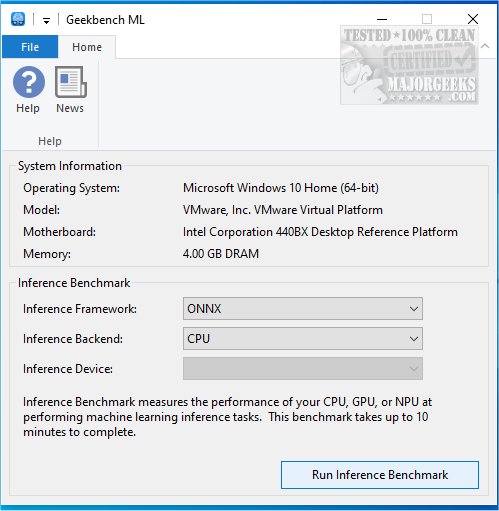Expand the Inference Framework ONNX dropdown
The height and width of the screenshot is (511, 499).
[x=303, y=309]
